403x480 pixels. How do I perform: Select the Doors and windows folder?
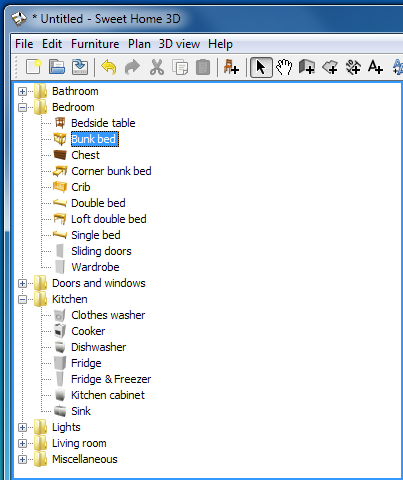click(99, 283)
